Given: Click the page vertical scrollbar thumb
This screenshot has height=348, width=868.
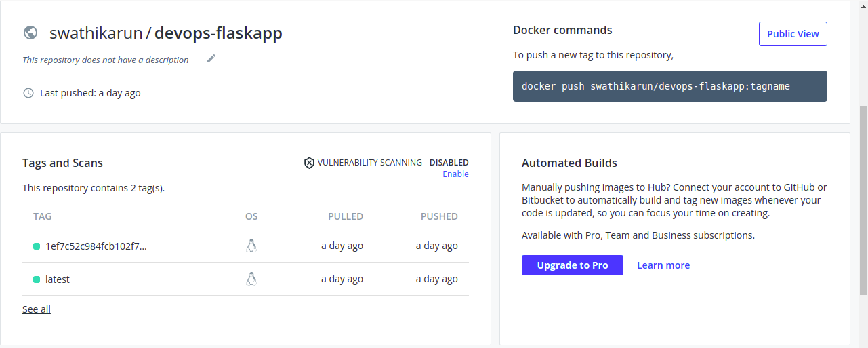Looking at the screenshot, I should click(x=863, y=200).
